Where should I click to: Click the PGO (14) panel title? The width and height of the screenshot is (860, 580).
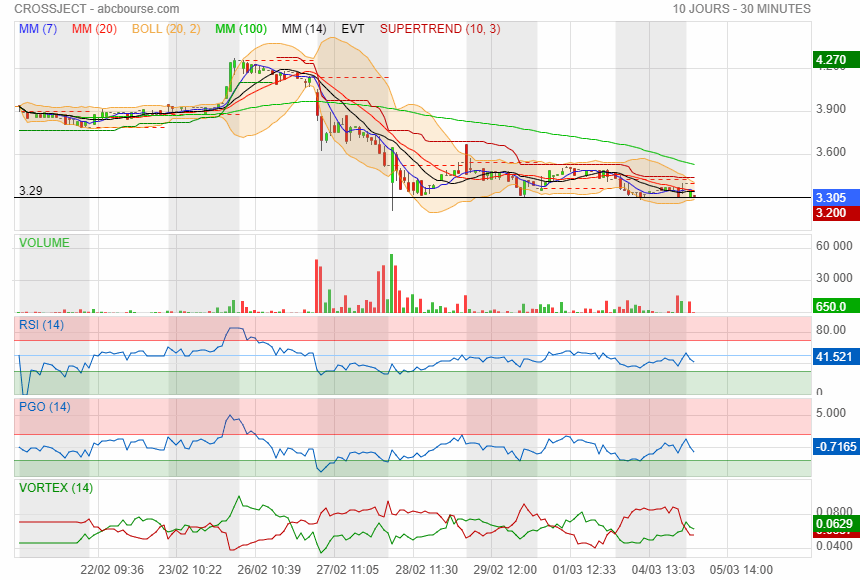click(x=45, y=407)
